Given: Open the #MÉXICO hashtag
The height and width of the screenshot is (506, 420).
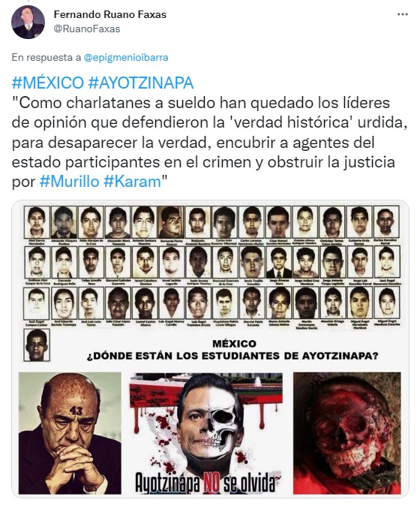Looking at the screenshot, I should pyautogui.click(x=48, y=83).
